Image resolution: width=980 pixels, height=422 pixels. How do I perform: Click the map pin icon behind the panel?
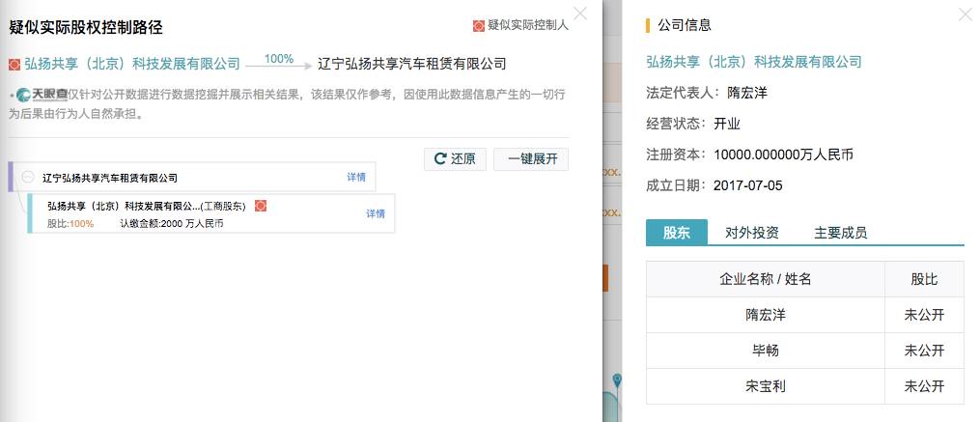[617, 380]
